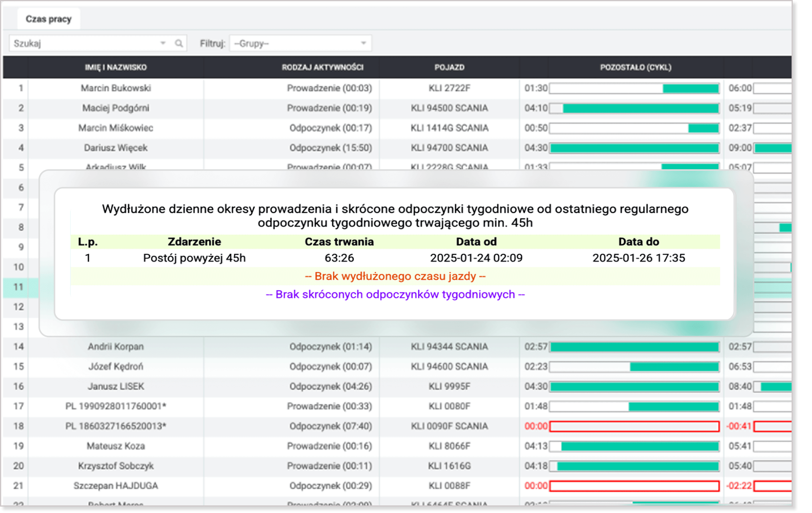Select the highlighted row number 11
812x513 pixels.
point(18,287)
